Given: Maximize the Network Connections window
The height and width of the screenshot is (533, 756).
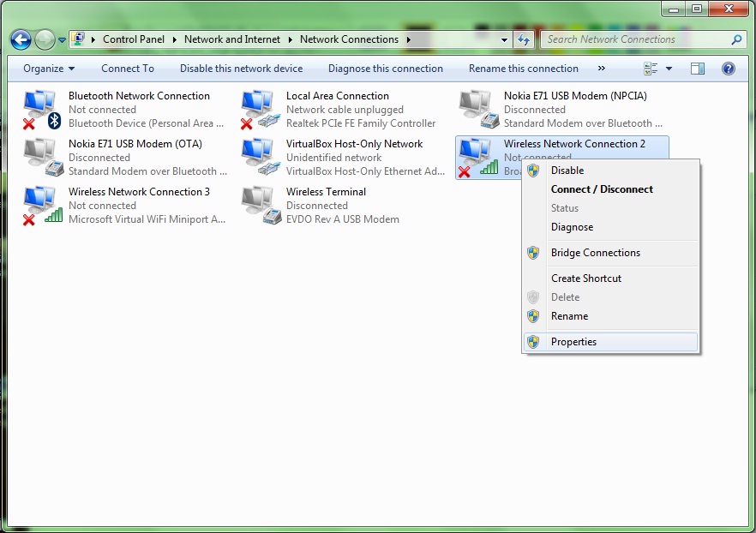Looking at the screenshot, I should click(x=697, y=9).
